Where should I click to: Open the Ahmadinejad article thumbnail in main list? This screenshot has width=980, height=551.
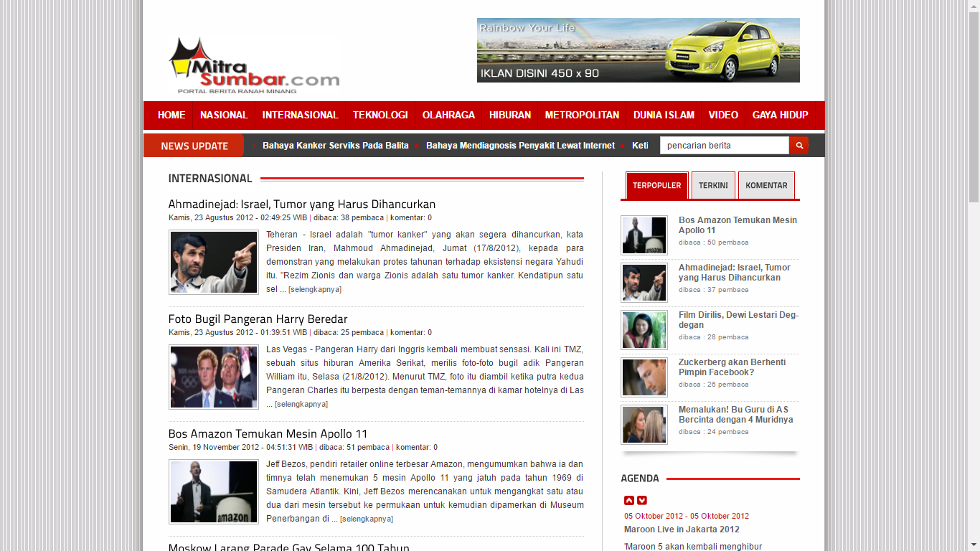(213, 262)
